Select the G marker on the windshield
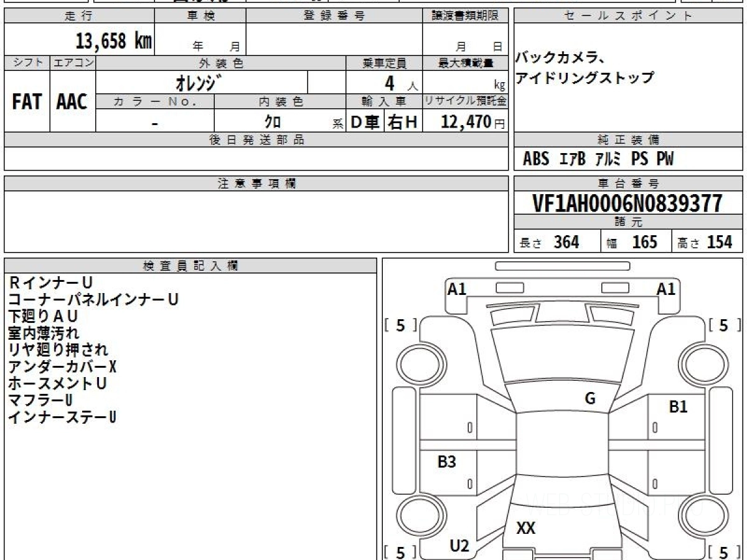Image resolution: width=747 pixels, height=560 pixels. (590, 399)
